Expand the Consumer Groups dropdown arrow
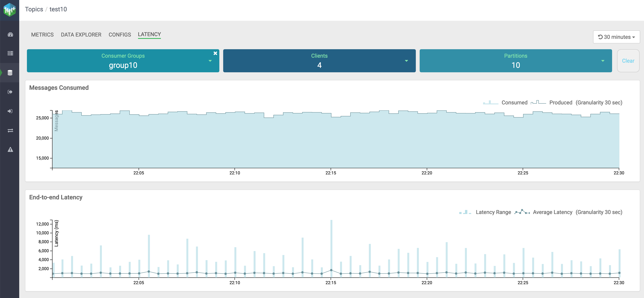 [210, 61]
